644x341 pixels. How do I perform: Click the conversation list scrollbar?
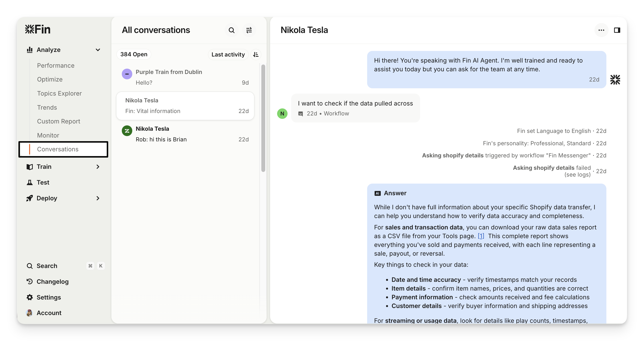[263, 118]
